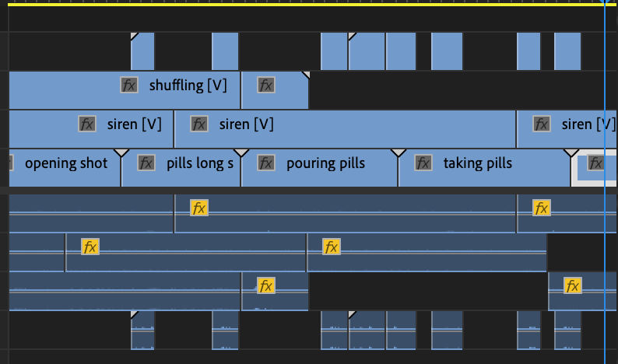Click the yellow fx badge on the short third-track audio clip
The height and width of the screenshot is (364, 618).
(x=266, y=285)
